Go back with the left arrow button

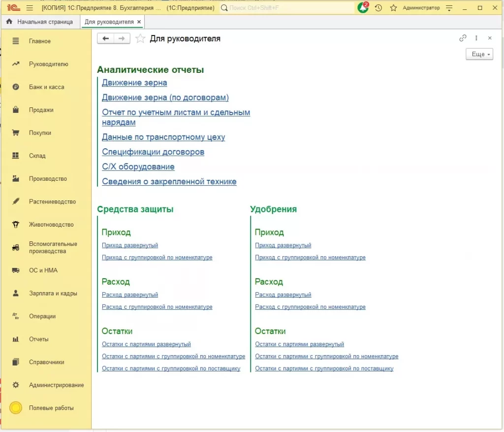pos(105,38)
